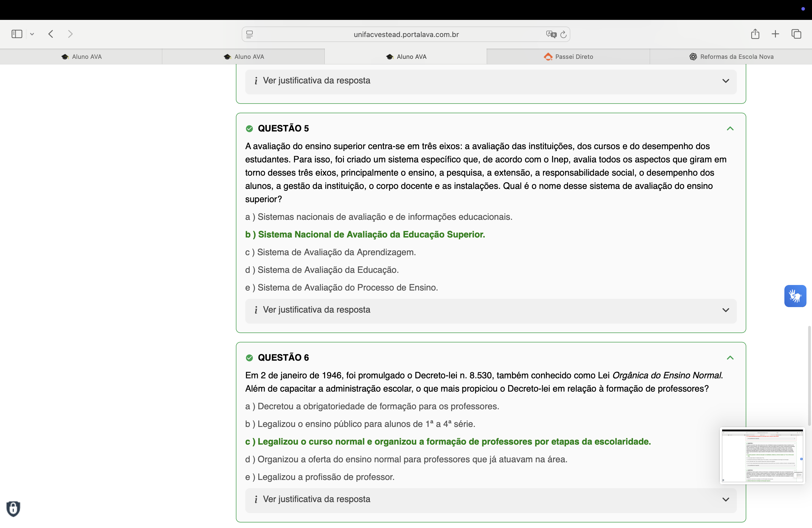812x528 pixels.
Task: Click the translate page icon in the address bar
Action: pyautogui.click(x=551, y=35)
